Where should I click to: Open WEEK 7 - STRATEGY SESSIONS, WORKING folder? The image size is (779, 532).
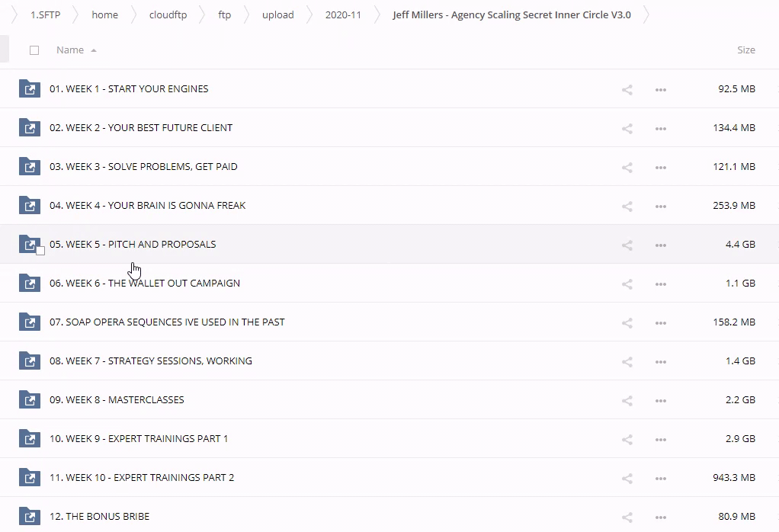click(150, 361)
